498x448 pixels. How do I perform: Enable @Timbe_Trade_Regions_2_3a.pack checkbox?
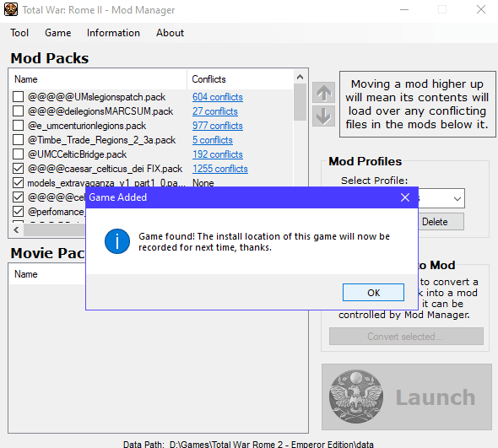[18, 140]
